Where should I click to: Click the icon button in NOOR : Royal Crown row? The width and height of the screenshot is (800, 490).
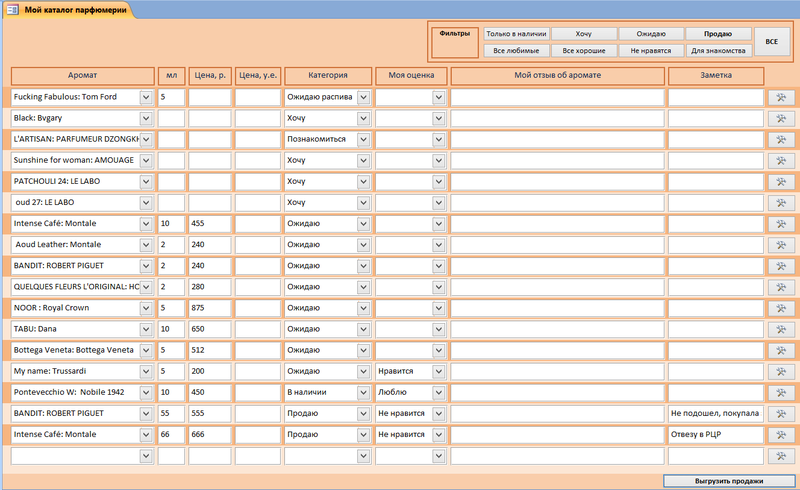coord(781,308)
